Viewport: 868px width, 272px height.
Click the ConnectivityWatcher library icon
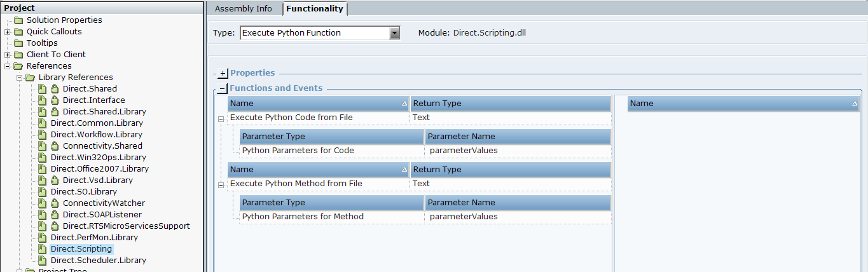point(43,203)
